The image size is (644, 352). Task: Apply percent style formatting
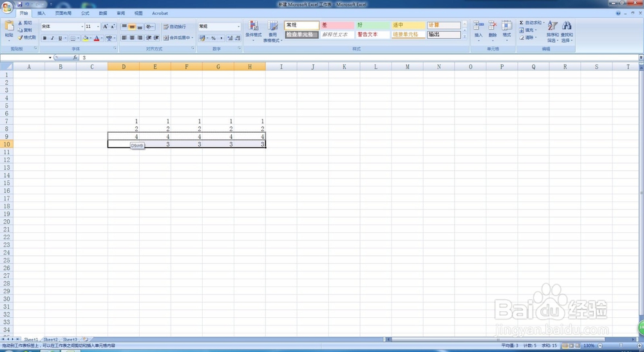click(214, 38)
